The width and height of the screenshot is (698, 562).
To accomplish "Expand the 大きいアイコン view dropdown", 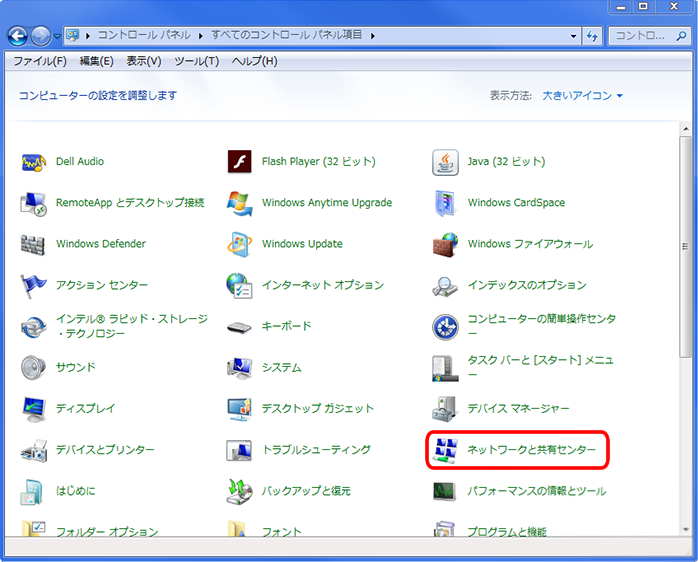I will tap(582, 96).
